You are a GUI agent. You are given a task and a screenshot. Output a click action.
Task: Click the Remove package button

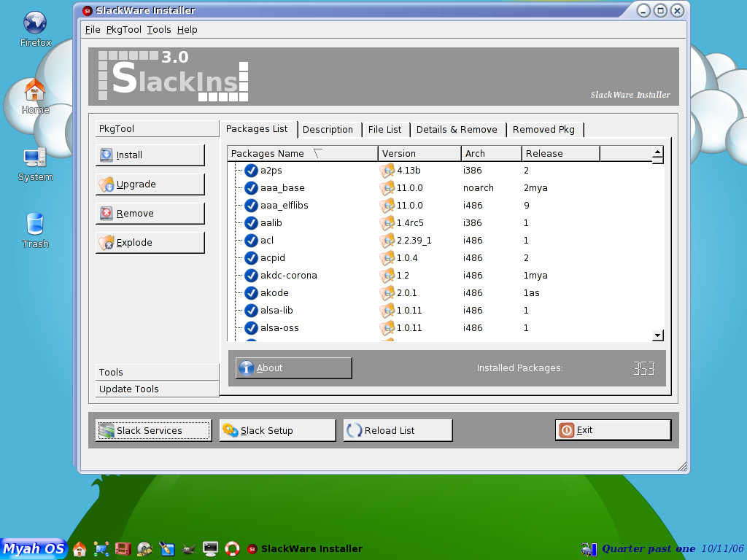[x=150, y=214]
